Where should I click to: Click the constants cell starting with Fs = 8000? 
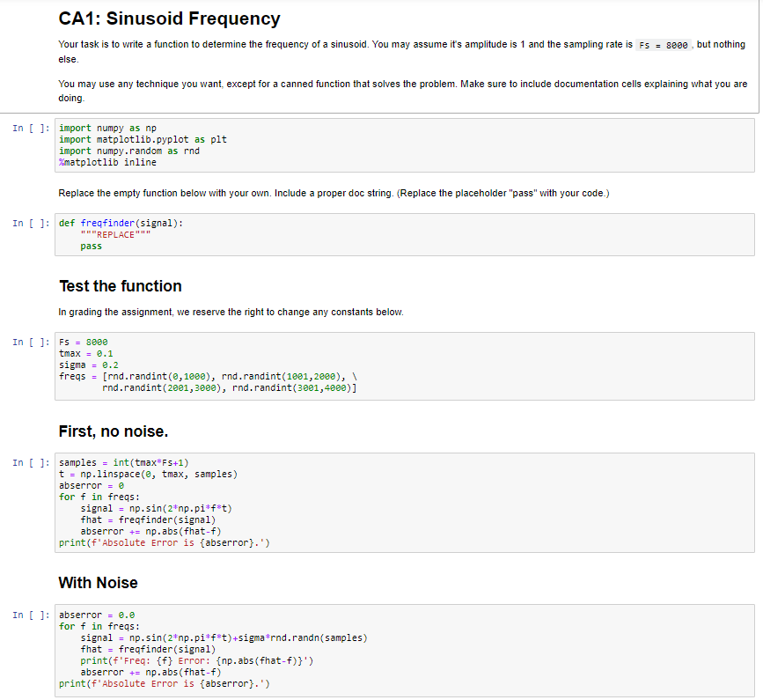point(404,366)
